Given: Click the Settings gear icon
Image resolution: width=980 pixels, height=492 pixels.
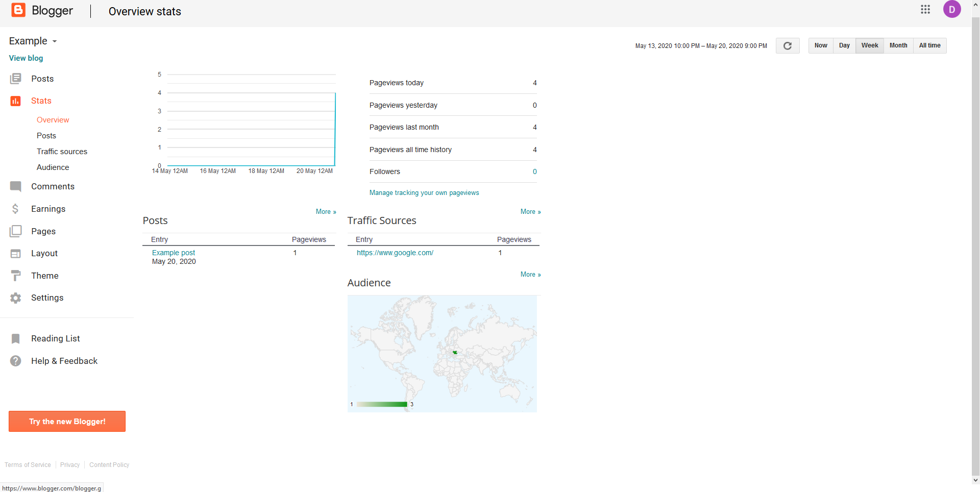Looking at the screenshot, I should tap(16, 298).
